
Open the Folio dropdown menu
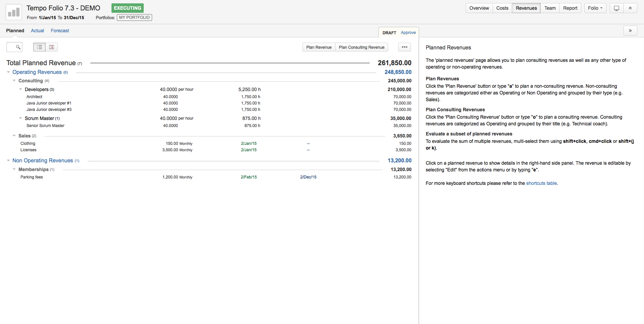[595, 8]
